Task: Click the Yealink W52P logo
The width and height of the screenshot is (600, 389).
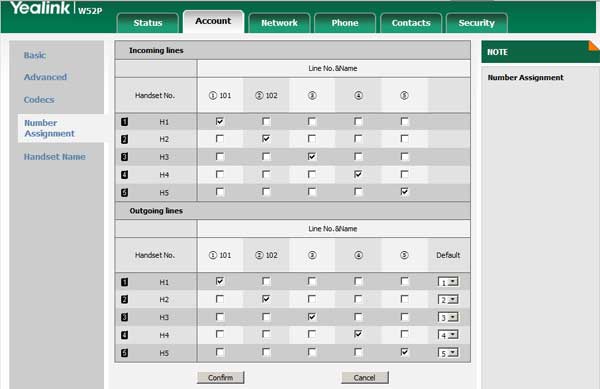Action: (56, 8)
